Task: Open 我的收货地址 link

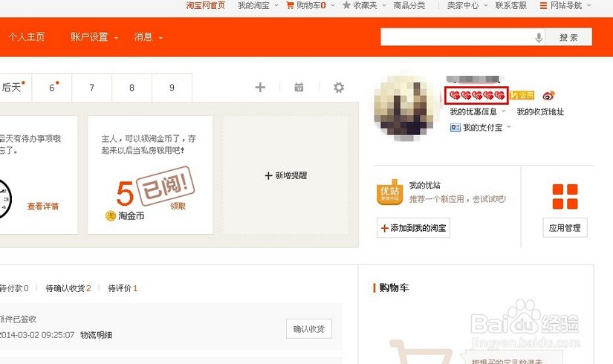Action: click(540, 112)
